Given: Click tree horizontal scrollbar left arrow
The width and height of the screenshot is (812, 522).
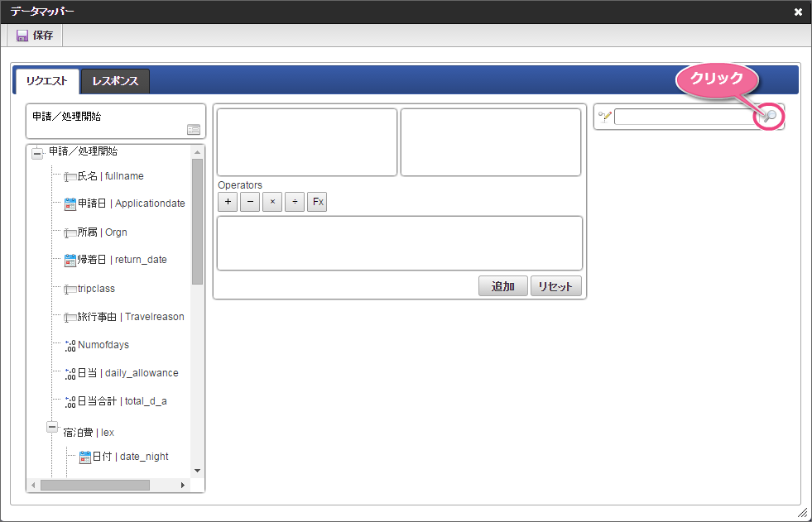Looking at the screenshot, I should pyautogui.click(x=33, y=486).
